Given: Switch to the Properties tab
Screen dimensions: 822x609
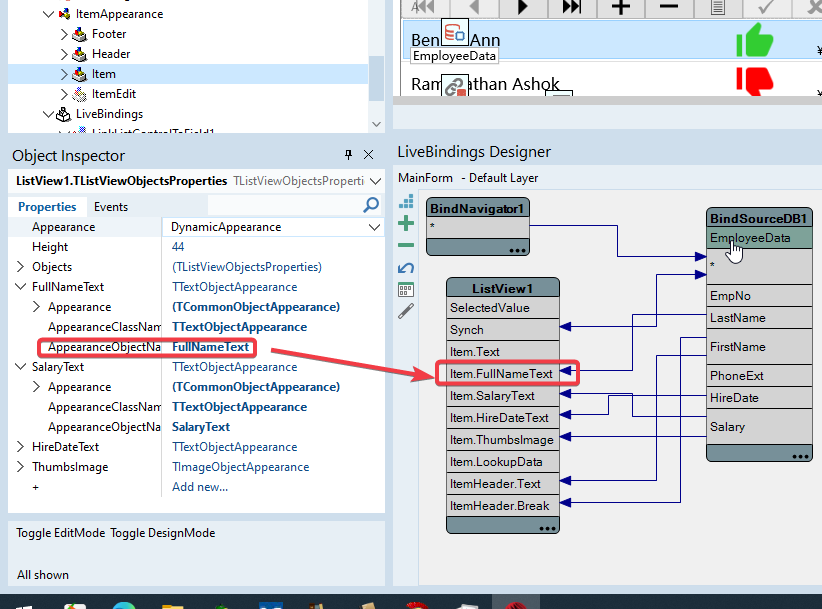Looking at the screenshot, I should click(47, 207).
